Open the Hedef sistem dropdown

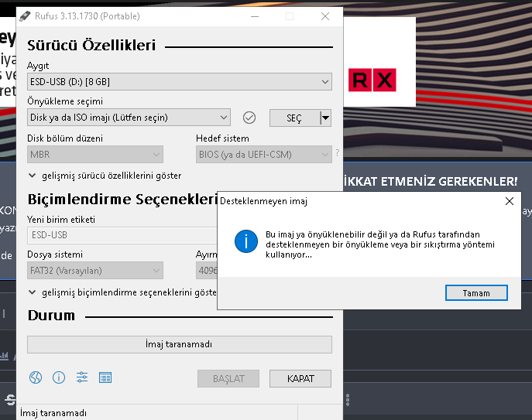pos(264,155)
